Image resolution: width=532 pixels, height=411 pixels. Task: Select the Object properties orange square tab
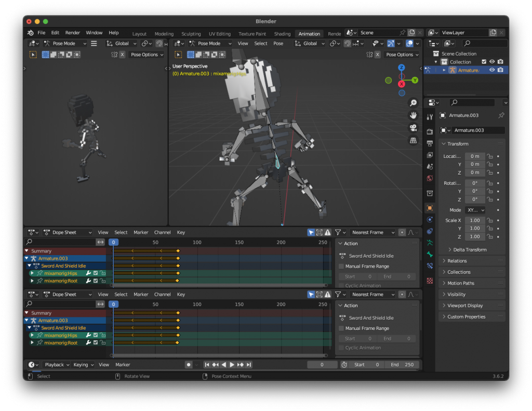[430, 207]
